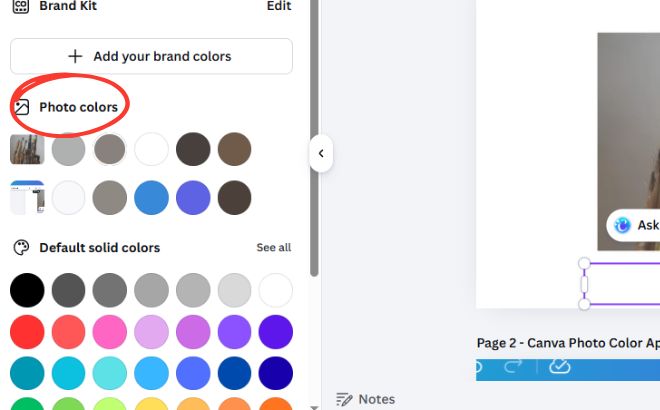Click the Photo colors image icon
The image size is (660, 410).
coord(21,107)
